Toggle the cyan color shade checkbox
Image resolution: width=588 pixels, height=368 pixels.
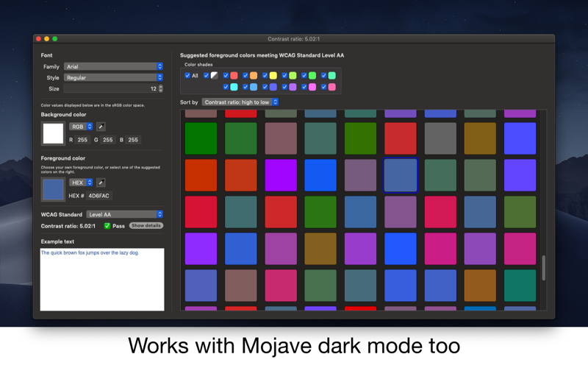(226, 87)
